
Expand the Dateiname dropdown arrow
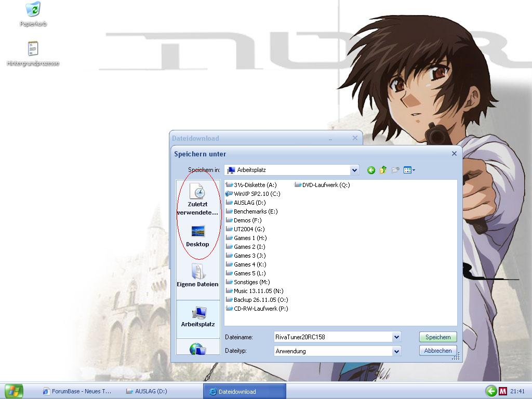pyautogui.click(x=396, y=337)
